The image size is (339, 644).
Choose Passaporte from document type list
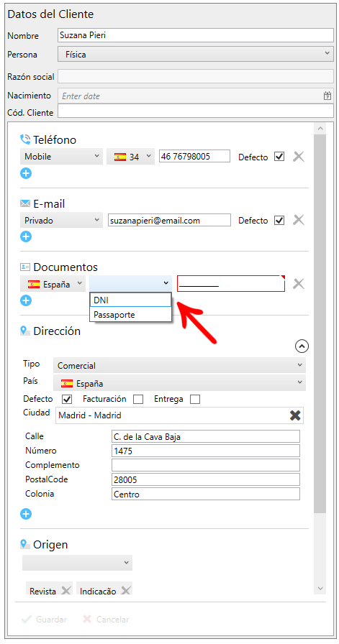[x=130, y=315]
